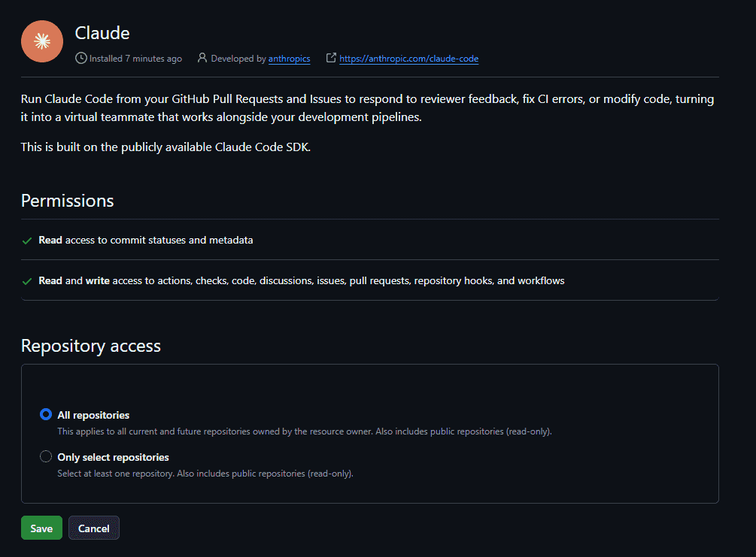Click the Read access to commit statuses row
This screenshot has height=557, width=756.
click(x=370, y=240)
